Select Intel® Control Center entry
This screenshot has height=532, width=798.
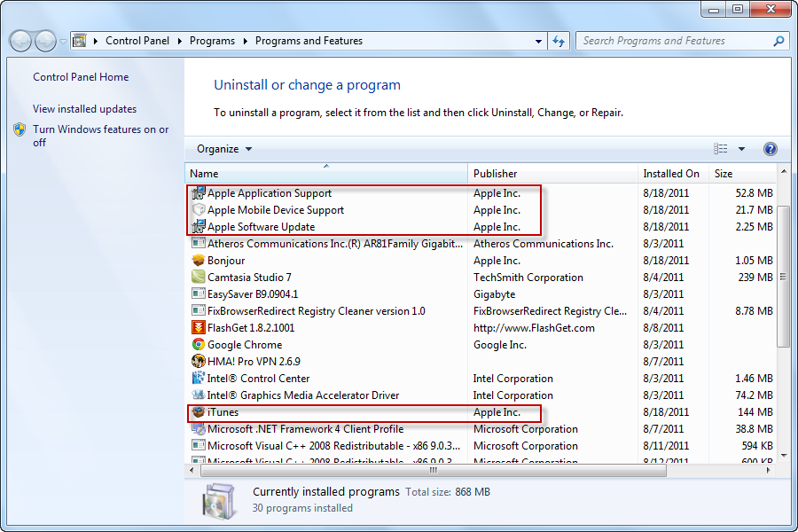(x=481, y=379)
